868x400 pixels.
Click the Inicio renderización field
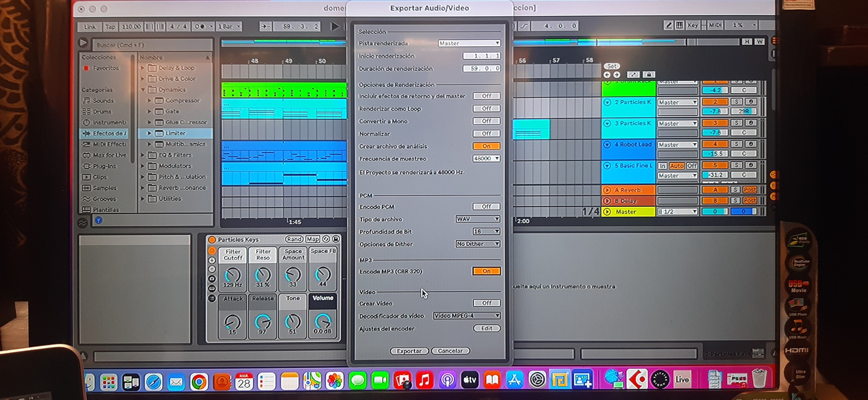tap(482, 56)
